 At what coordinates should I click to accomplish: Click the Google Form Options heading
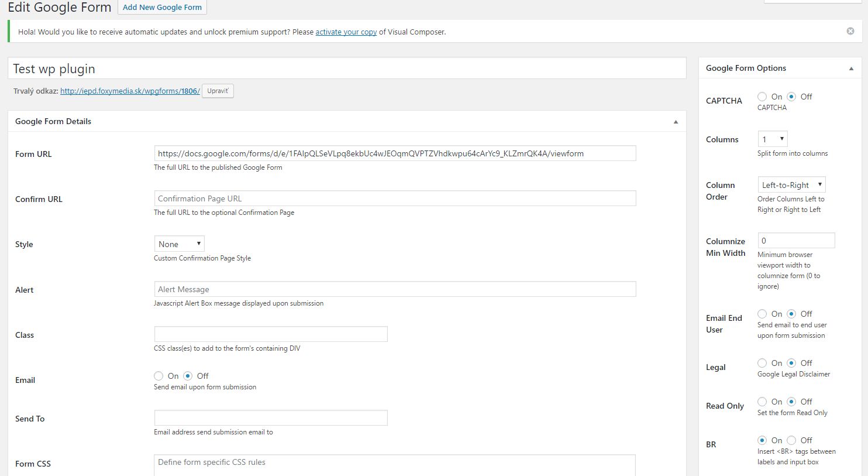pos(746,68)
